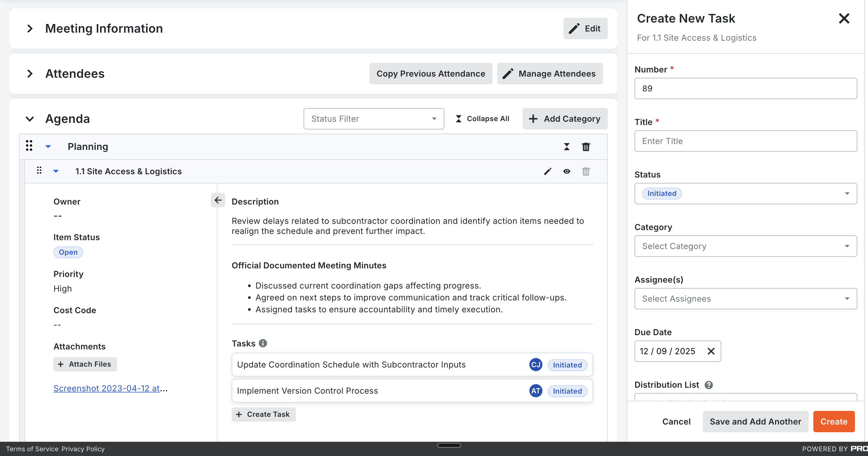Collapse the Agenda section chevron
This screenshot has height=456, width=868.
pyautogui.click(x=30, y=119)
